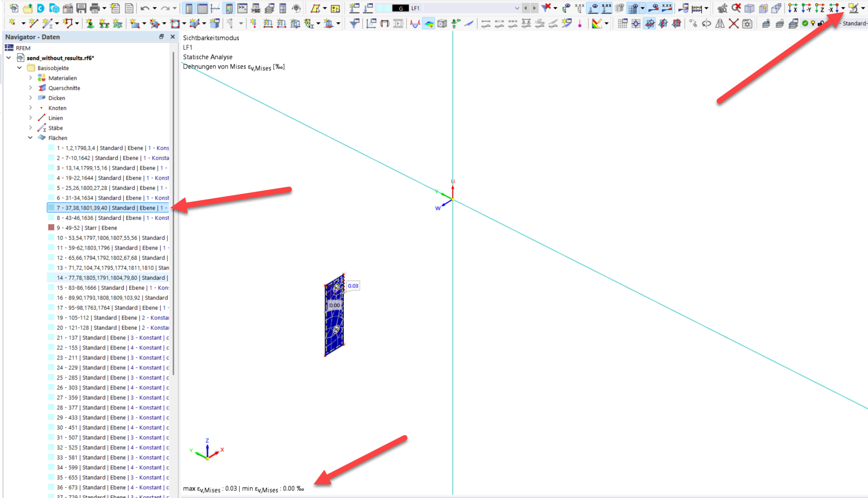Viewport: 868px width, 498px height.
Task: Expand the Materialien tree node
Action: pos(30,78)
